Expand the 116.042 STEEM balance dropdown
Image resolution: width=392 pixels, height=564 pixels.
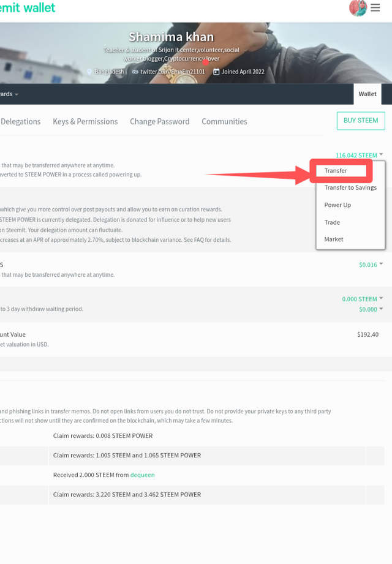(x=360, y=155)
